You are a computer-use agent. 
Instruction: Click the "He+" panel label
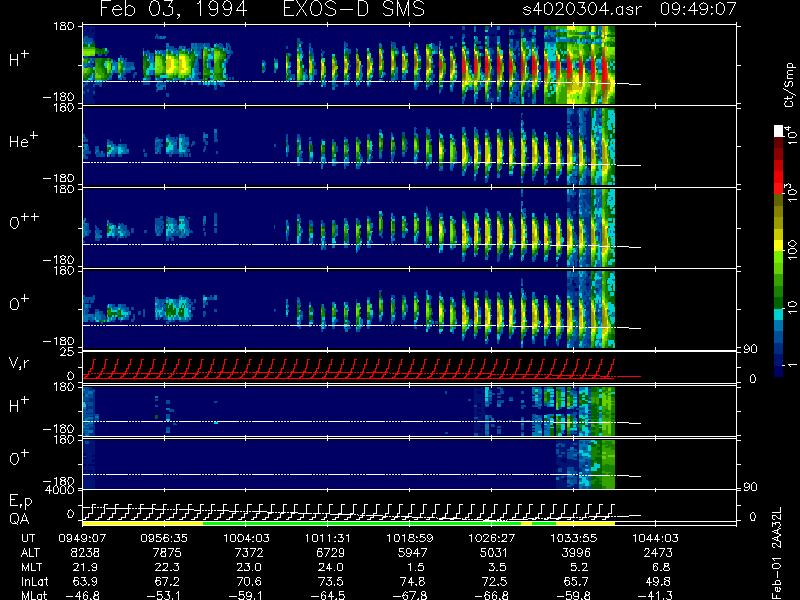point(23,140)
